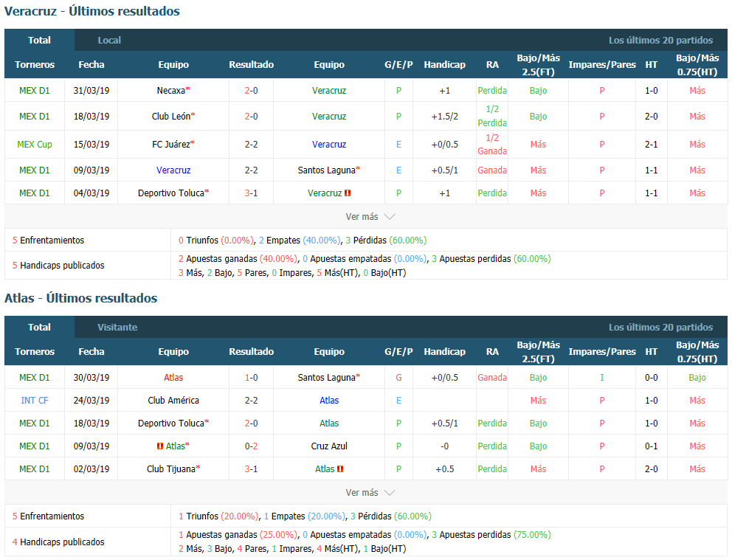Click '4 Handicaps publicados' in Atlas summary

pyautogui.click(x=58, y=542)
